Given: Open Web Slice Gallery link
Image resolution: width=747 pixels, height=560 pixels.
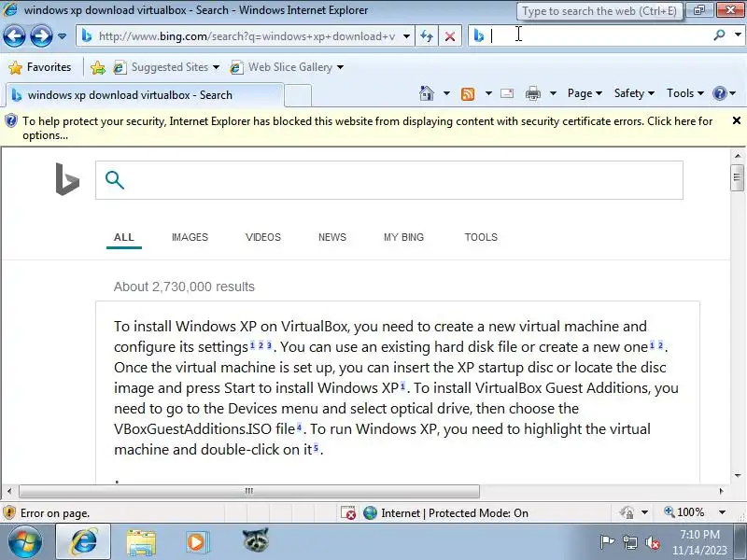Looking at the screenshot, I should (x=281, y=67).
